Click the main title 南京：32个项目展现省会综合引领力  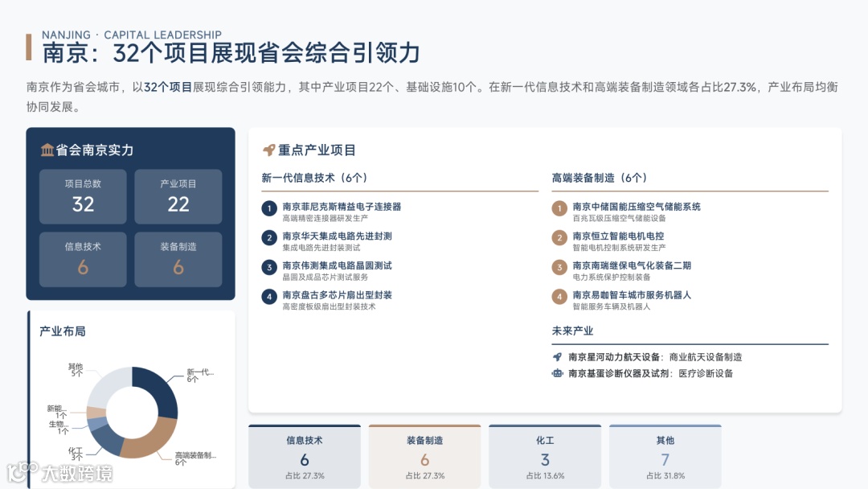[x=231, y=53]
